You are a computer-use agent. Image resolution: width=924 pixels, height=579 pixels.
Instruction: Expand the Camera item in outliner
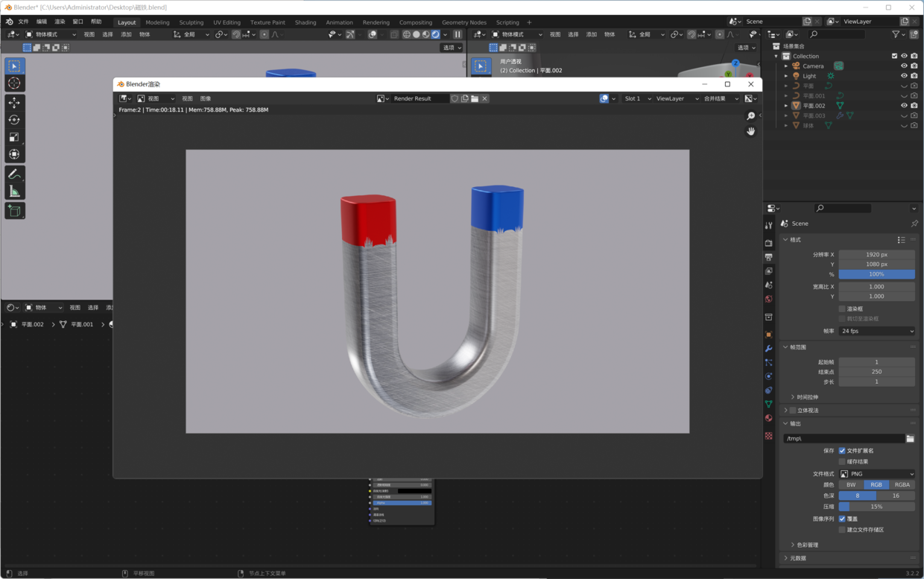point(786,66)
